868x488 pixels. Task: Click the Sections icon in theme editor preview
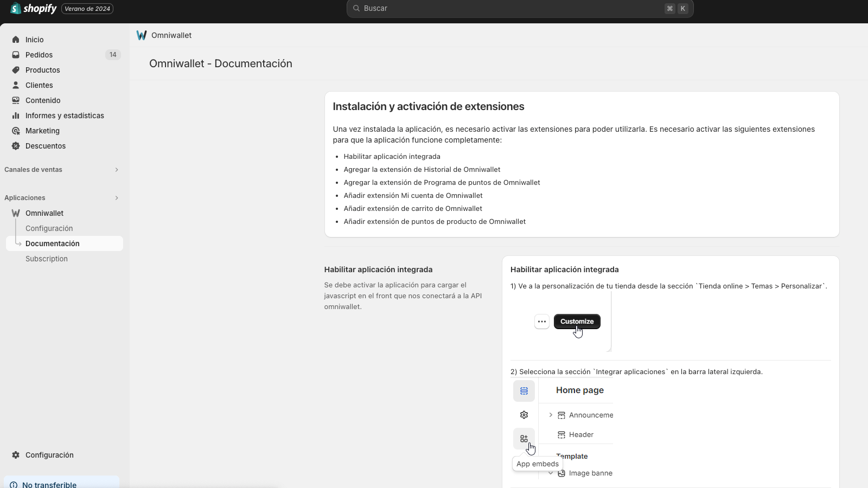[x=524, y=390]
